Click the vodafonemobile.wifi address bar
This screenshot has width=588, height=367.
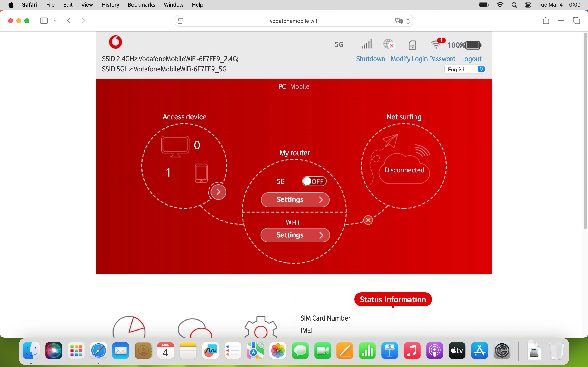[294, 21]
